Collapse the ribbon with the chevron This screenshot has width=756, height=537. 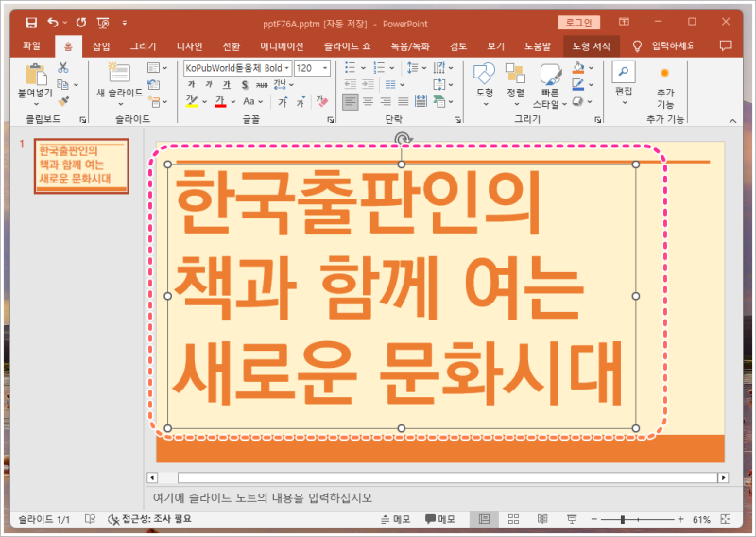[x=733, y=121]
